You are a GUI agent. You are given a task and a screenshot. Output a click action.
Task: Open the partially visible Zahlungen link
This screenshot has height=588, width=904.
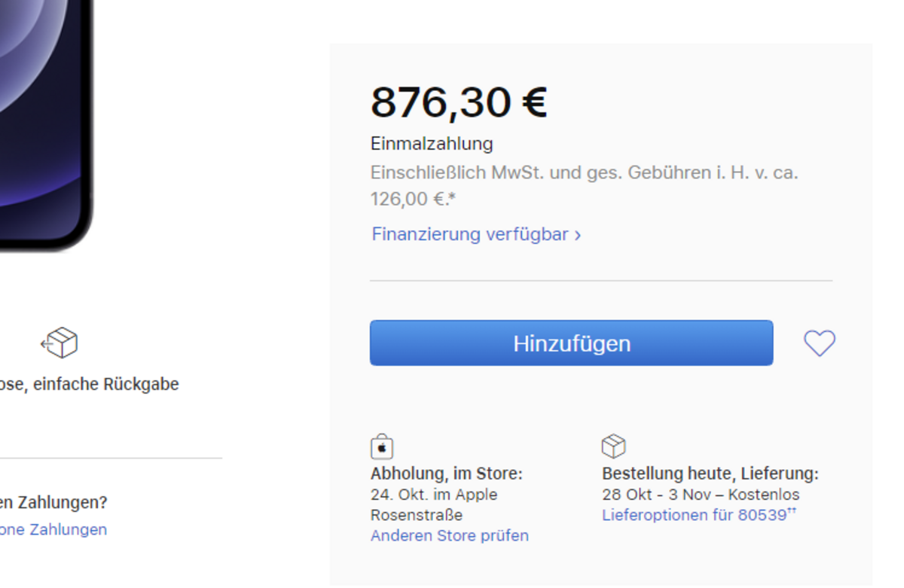click(x=53, y=530)
